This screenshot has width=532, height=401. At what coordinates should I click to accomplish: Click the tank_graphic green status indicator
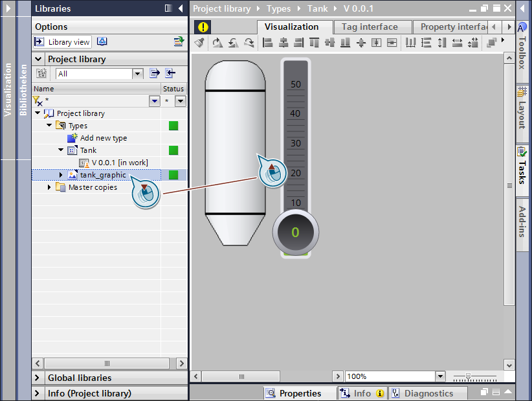[173, 175]
